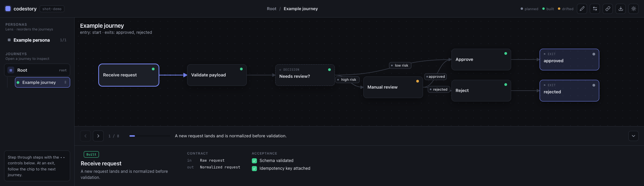The image size is (644, 186).
Task: Click the Built status badge
Action: tap(91, 155)
